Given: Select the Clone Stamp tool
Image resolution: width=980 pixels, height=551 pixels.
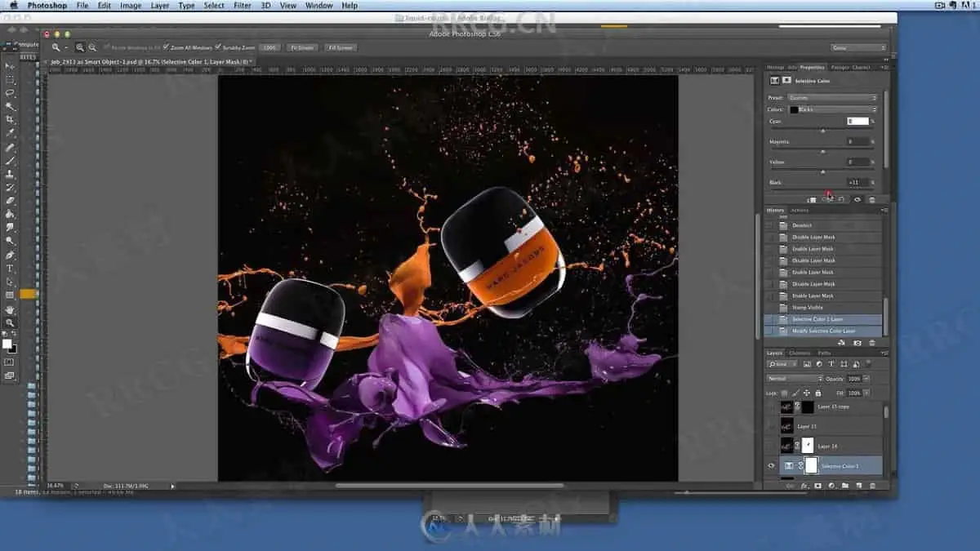Looking at the screenshot, I should point(10,174).
